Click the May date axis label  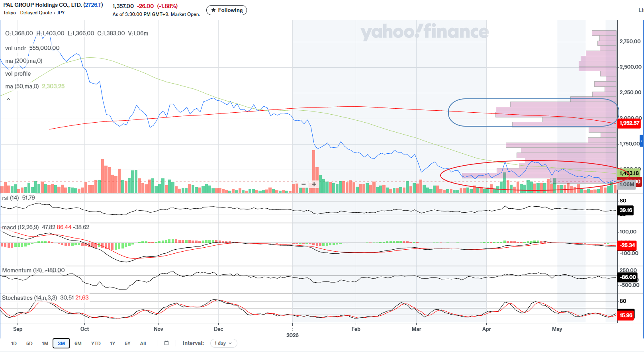point(557,329)
